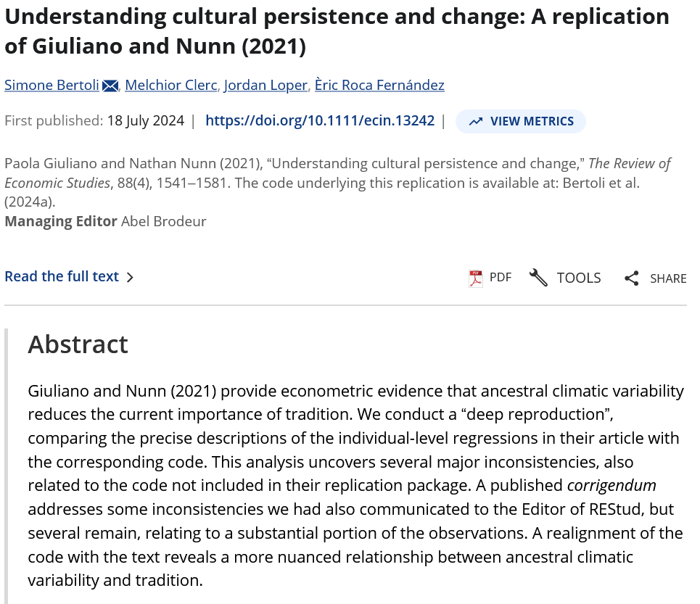Click the PDF file icon

pyautogui.click(x=476, y=278)
